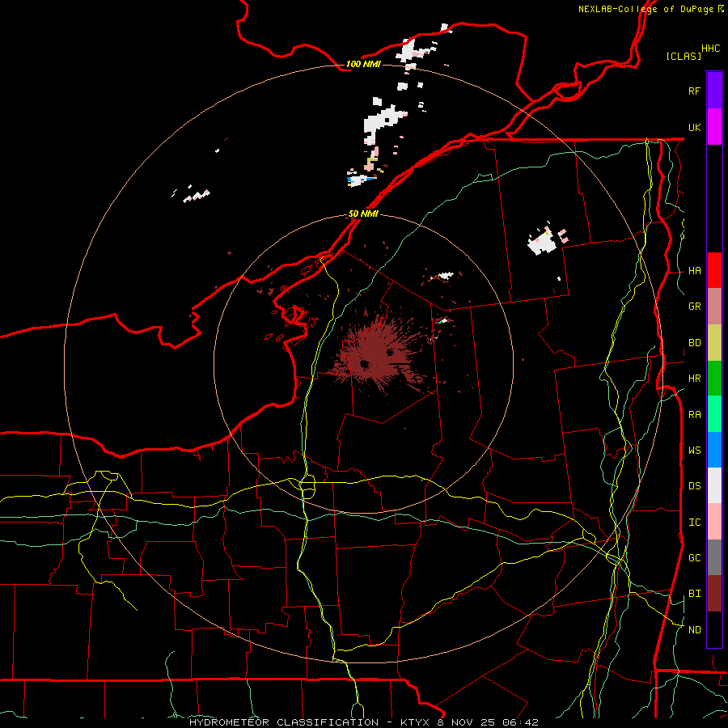Pick the HR green legend swatch
Image resolution: width=728 pixels, height=728 pixels.
pyautogui.click(x=714, y=379)
